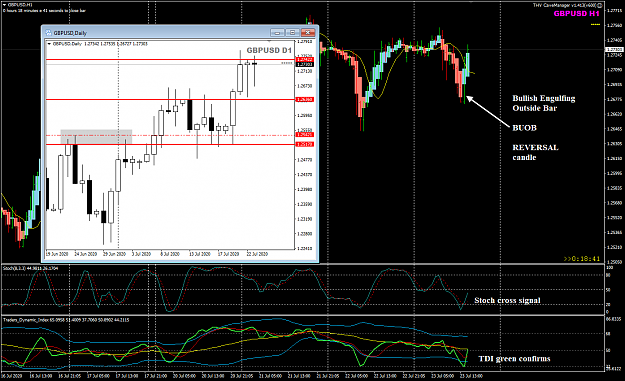Click the >>0:18:41 candle countdown timer
This screenshot has width=625, height=381.
pos(582,259)
